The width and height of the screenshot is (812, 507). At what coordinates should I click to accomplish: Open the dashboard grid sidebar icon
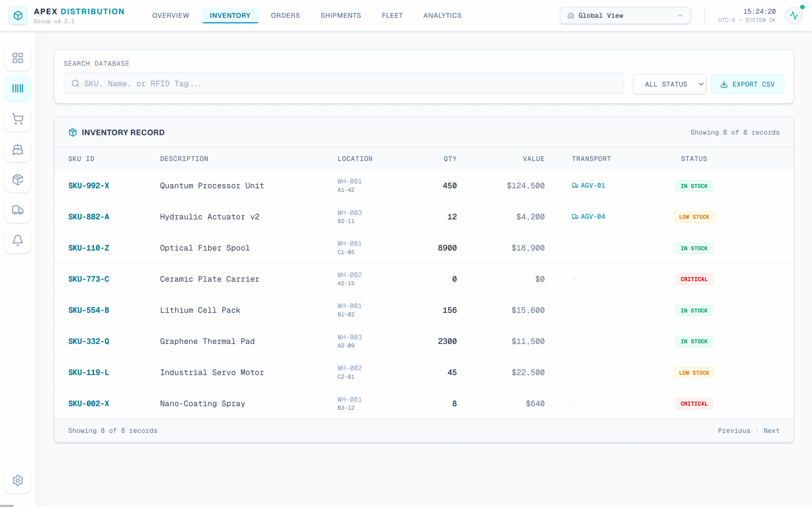18,58
